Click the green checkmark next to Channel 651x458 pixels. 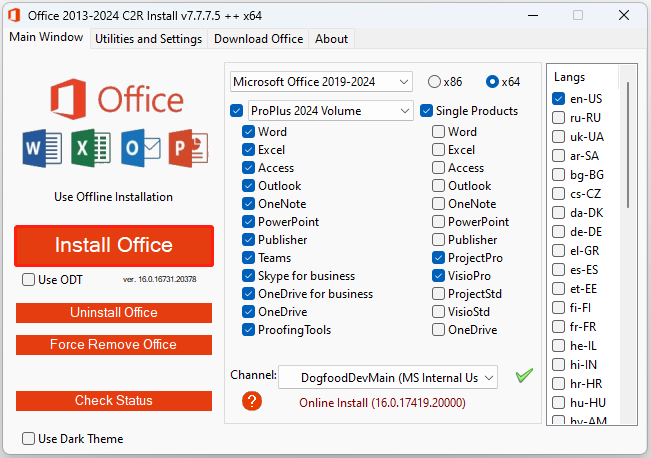(524, 376)
